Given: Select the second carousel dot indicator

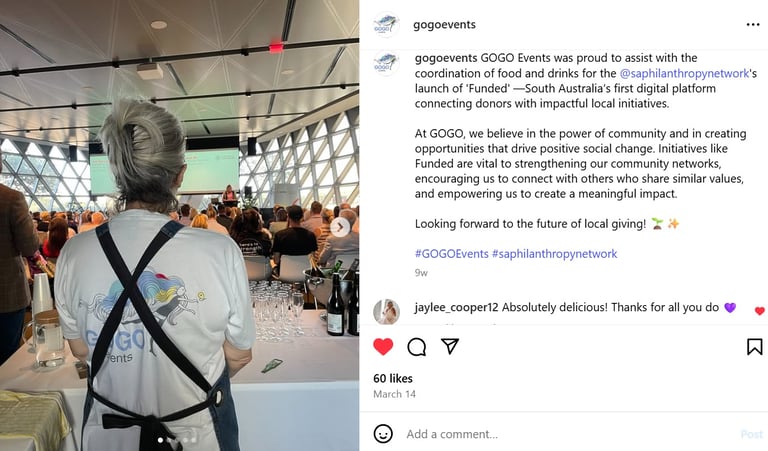Looking at the screenshot, I should click(x=170, y=440).
